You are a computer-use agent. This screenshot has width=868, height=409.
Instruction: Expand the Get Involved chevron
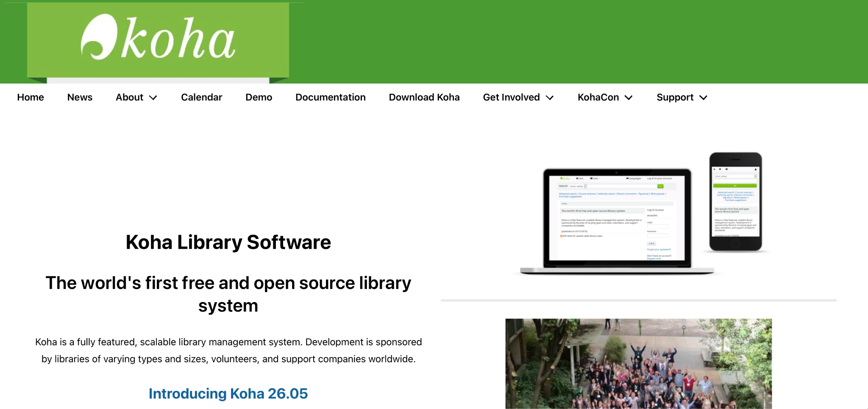[x=550, y=98]
